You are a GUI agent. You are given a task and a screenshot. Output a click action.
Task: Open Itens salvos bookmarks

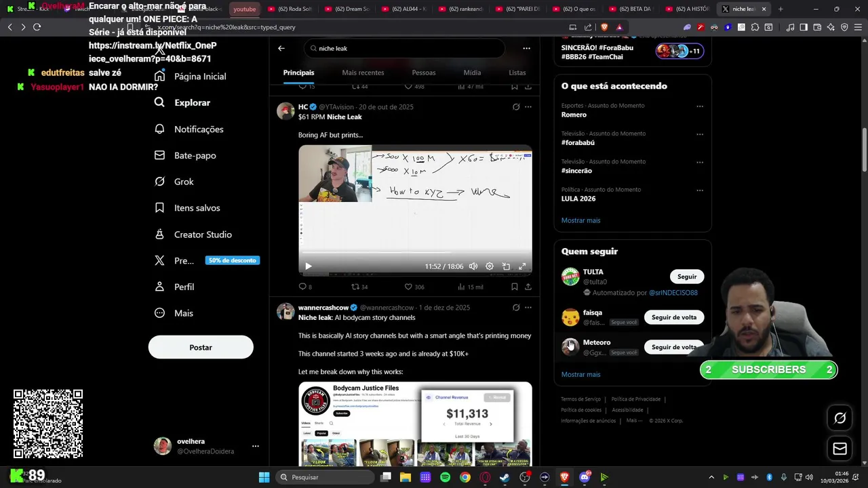[x=187, y=208]
